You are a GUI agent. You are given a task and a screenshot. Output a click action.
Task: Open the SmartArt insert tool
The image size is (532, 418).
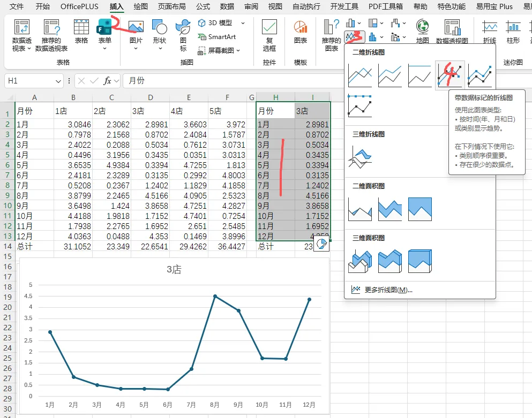217,36
